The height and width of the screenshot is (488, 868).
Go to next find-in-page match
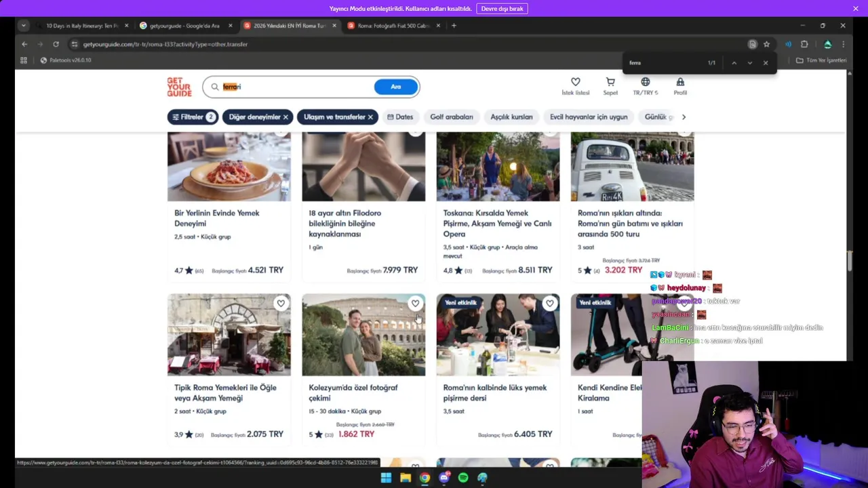click(x=749, y=63)
